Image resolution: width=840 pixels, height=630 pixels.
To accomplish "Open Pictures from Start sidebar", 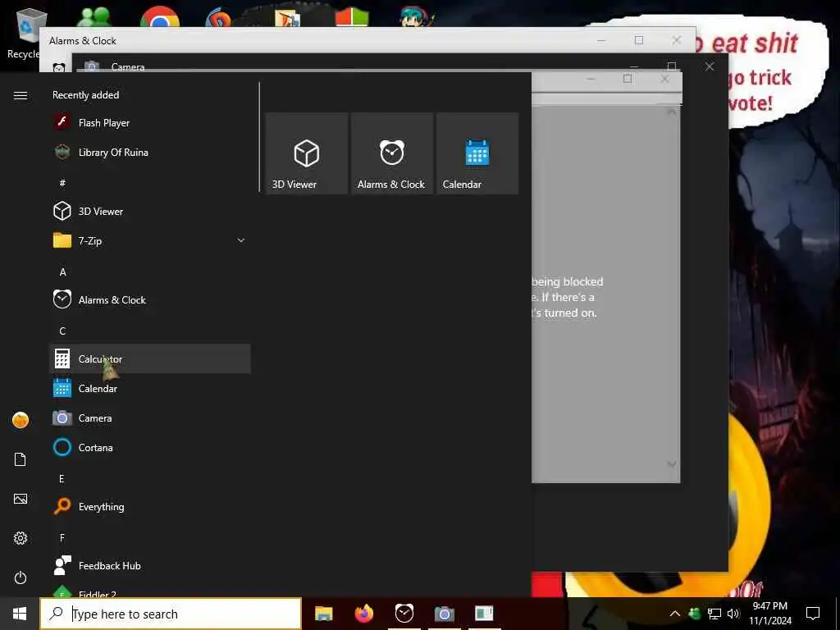I will [x=21, y=499].
